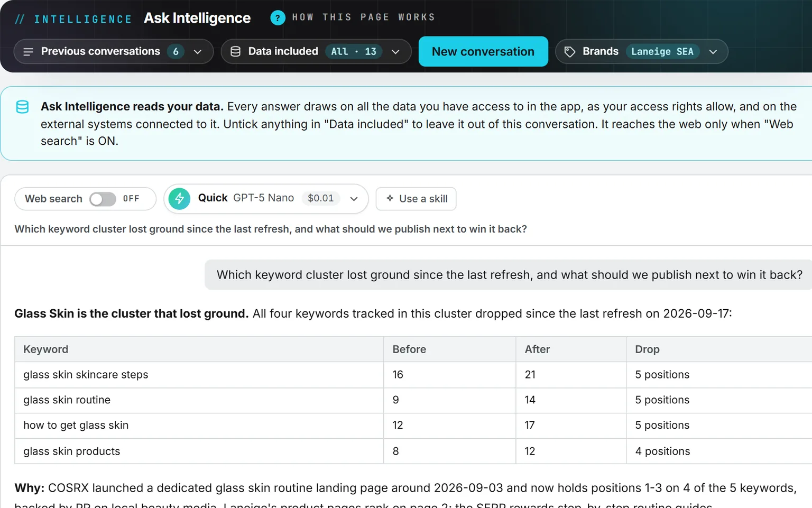The height and width of the screenshot is (508, 812).
Task: Click the Laneige SEA brand badge
Action: pyautogui.click(x=662, y=52)
